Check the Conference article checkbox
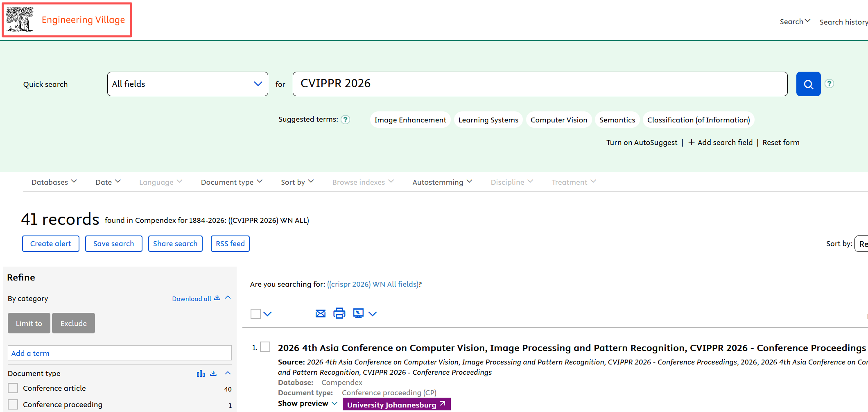 point(13,388)
